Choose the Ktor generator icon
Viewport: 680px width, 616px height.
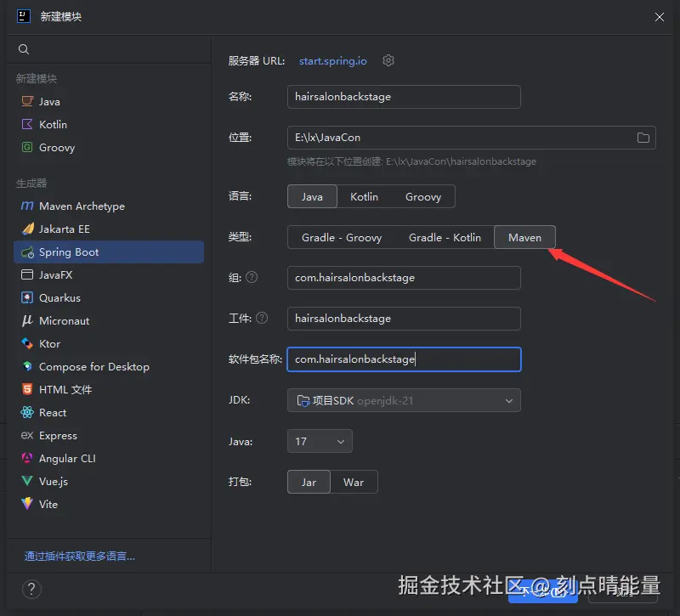(27, 344)
